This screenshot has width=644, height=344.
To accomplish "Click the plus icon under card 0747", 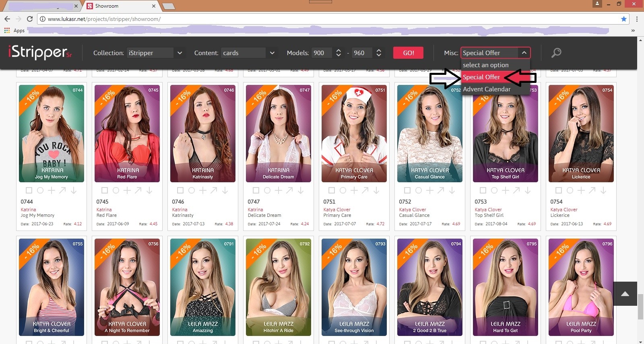I will pyautogui.click(x=278, y=190).
